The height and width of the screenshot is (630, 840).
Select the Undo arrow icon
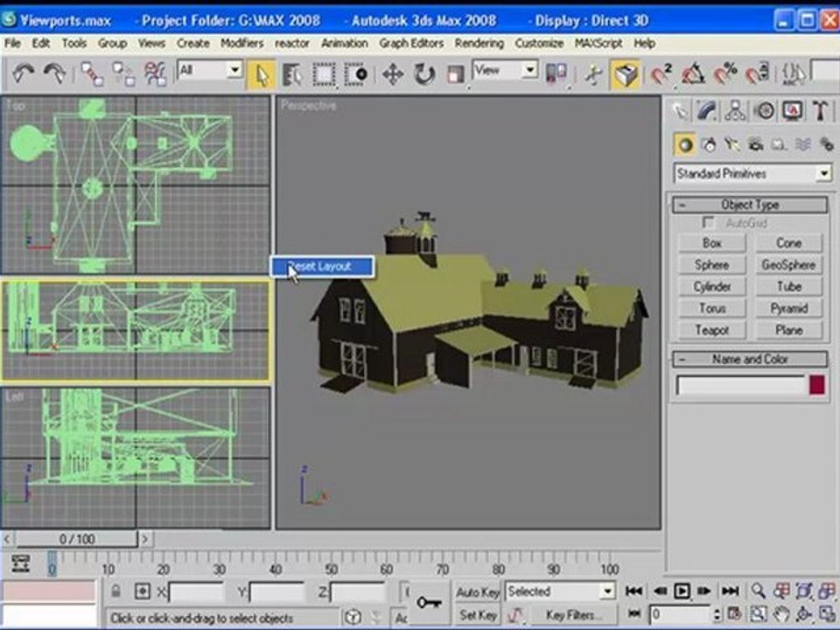(23, 73)
